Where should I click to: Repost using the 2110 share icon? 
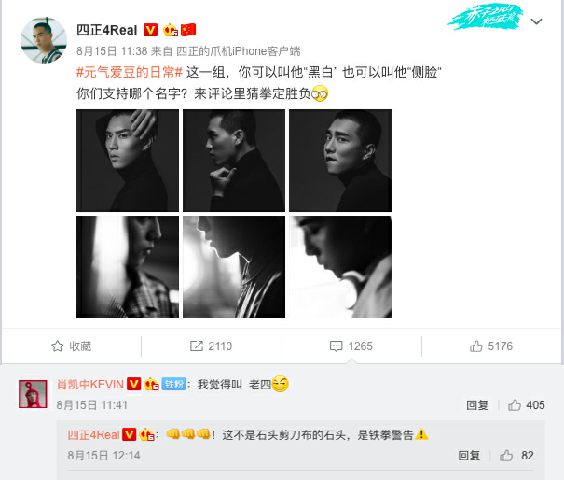coord(211,346)
